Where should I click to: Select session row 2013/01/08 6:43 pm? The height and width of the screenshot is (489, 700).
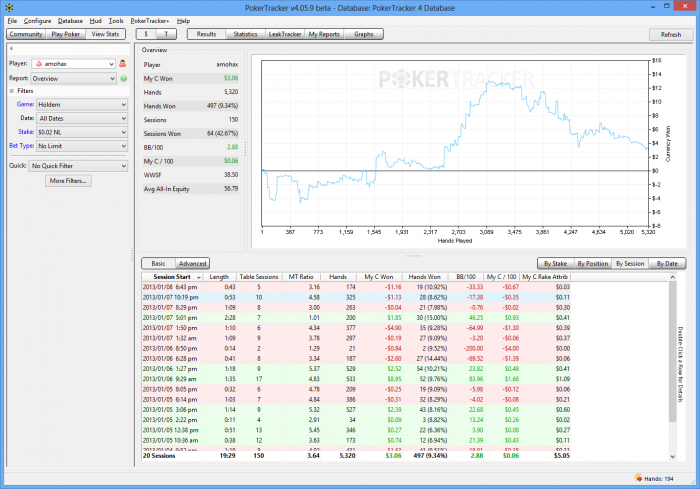356,287
